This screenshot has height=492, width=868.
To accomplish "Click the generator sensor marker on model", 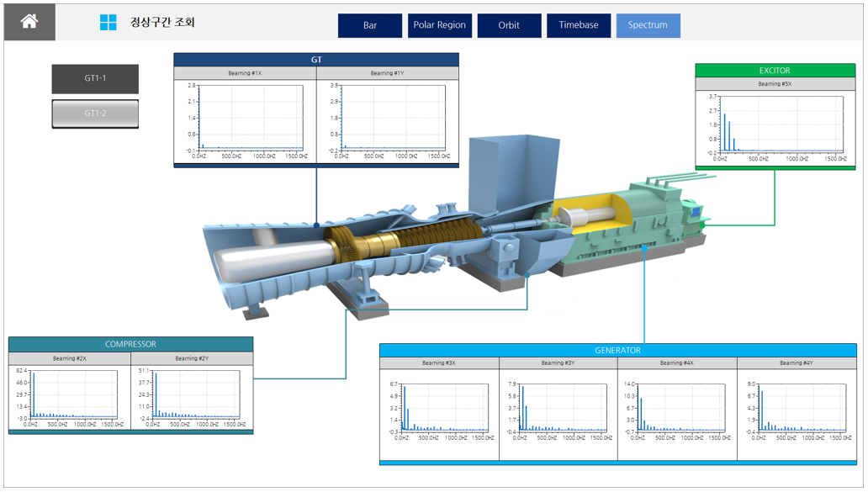I will [644, 248].
